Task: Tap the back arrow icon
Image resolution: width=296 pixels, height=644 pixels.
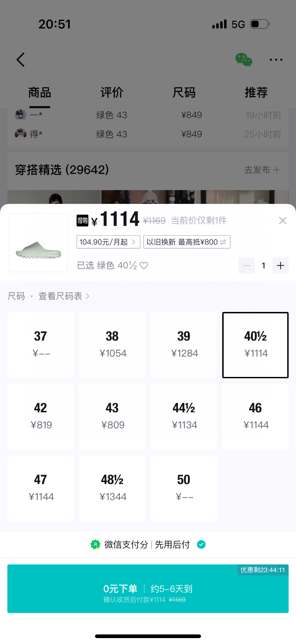Action: click(21, 60)
